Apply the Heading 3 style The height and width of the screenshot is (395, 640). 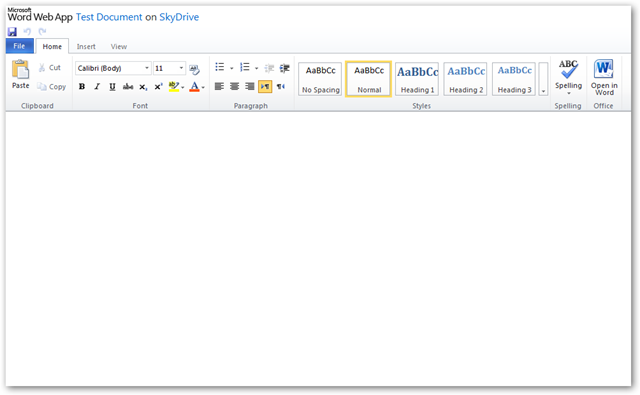(x=514, y=79)
